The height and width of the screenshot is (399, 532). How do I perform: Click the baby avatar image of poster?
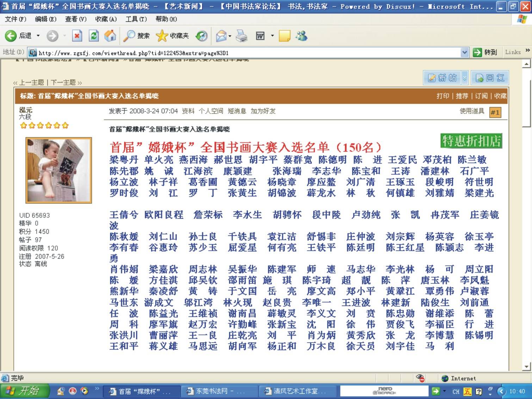59,170
